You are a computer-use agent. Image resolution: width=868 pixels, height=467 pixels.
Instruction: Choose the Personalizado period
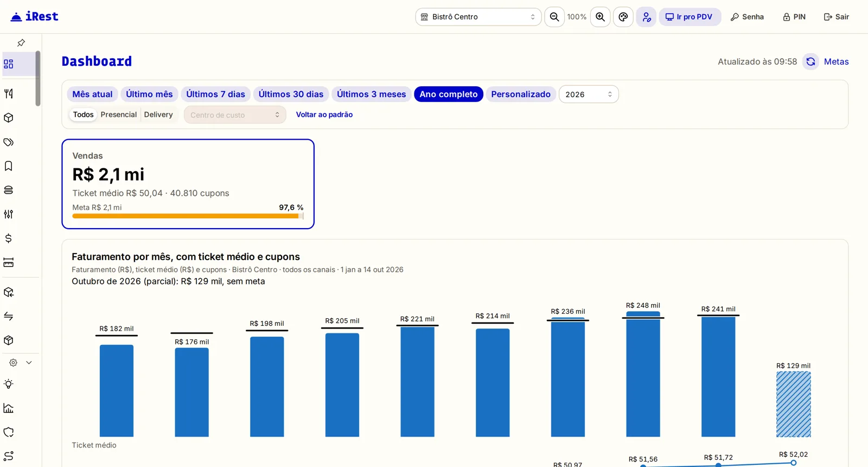[x=521, y=94]
